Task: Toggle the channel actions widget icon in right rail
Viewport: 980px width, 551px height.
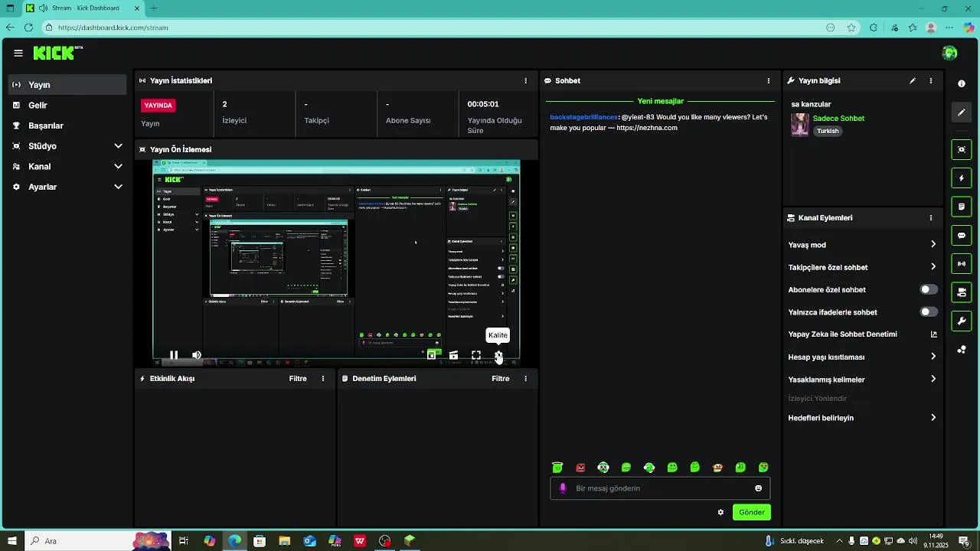Action: pos(962,292)
